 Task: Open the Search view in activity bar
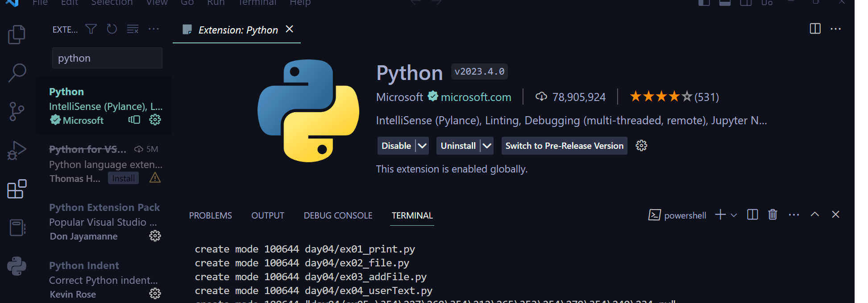pyautogui.click(x=17, y=73)
